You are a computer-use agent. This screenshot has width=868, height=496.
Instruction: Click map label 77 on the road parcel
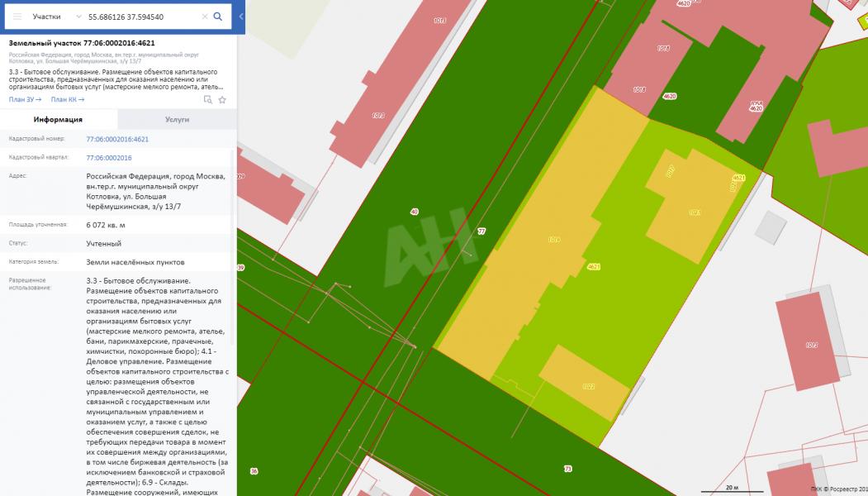tap(481, 231)
